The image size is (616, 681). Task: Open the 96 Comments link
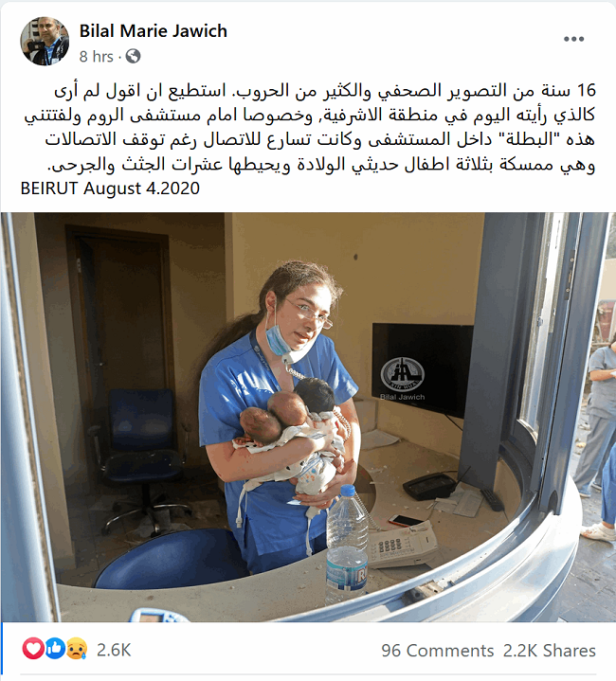coord(438,651)
